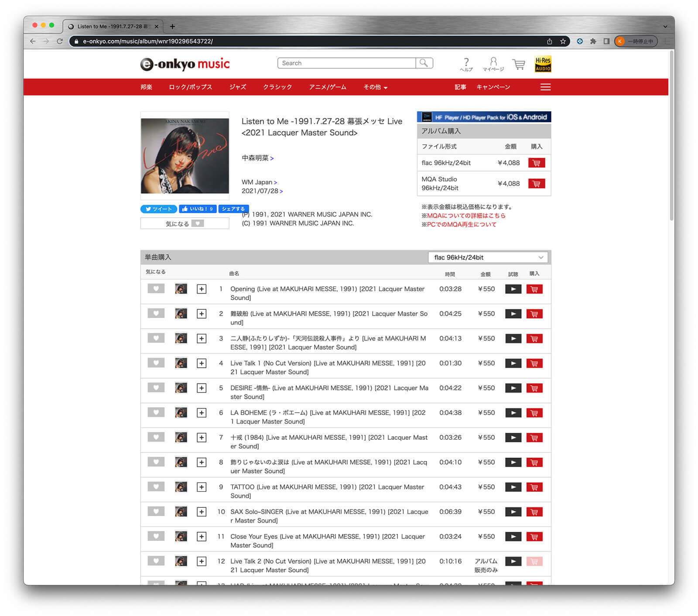Expand track 5 DESIRE plus box
This screenshot has width=698, height=616.
pos(201,388)
